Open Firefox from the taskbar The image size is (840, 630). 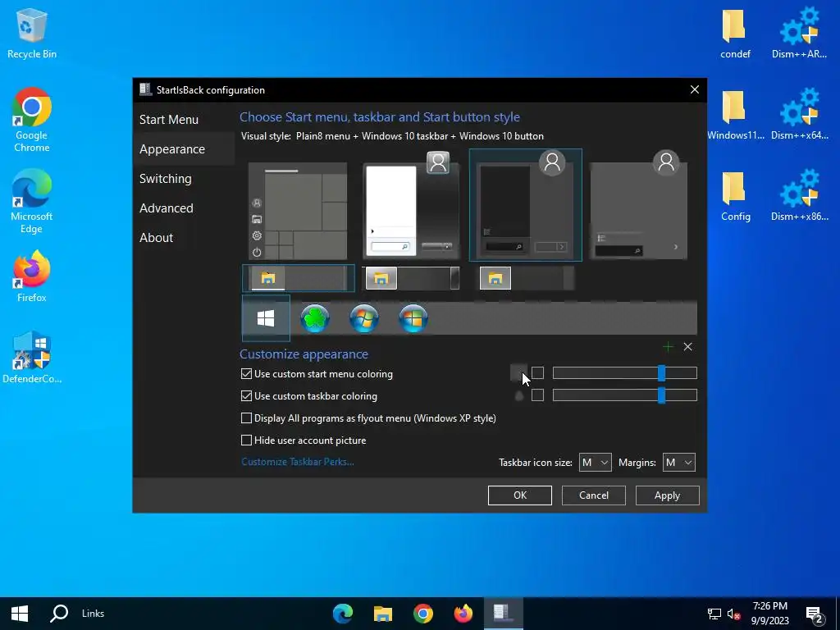pos(463,614)
